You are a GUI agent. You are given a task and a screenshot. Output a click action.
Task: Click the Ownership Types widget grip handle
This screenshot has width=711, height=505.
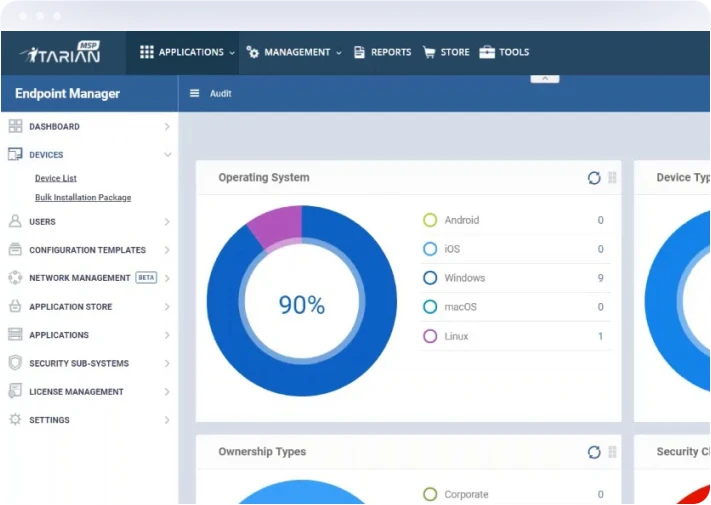[612, 452]
